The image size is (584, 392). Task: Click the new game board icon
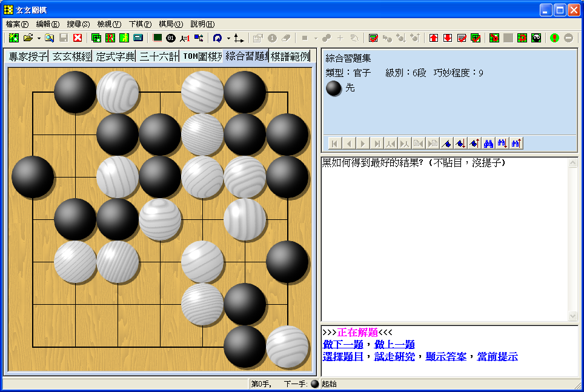(x=14, y=38)
